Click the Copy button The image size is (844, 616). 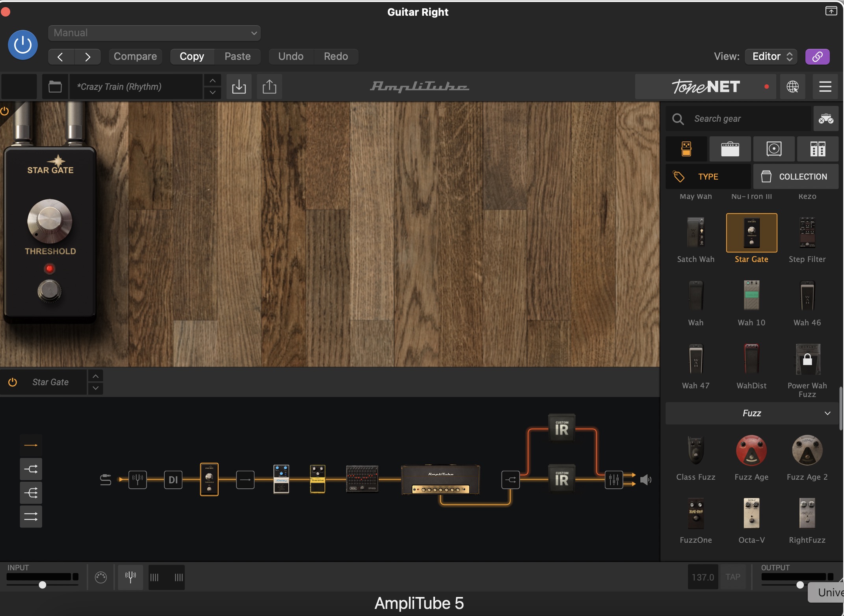tap(192, 57)
